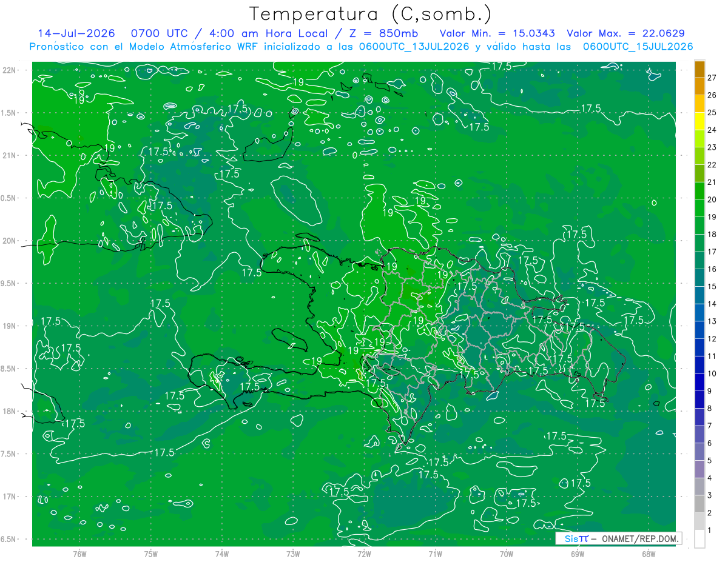Screen dimensions: 728x562
Task: Click the "20N" latitude label
Action: (x=9, y=241)
